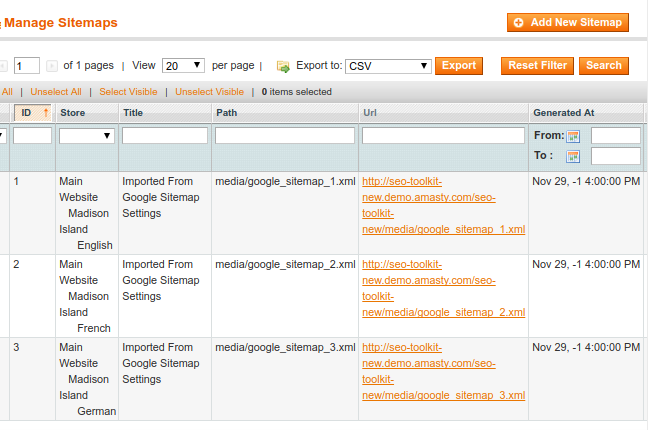The height and width of the screenshot is (430, 650).
Task: Click the next page arrow icon
Action: [x=52, y=66]
